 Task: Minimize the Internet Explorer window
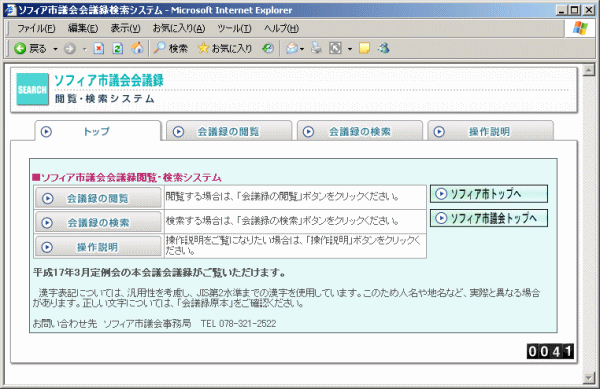[561, 10]
